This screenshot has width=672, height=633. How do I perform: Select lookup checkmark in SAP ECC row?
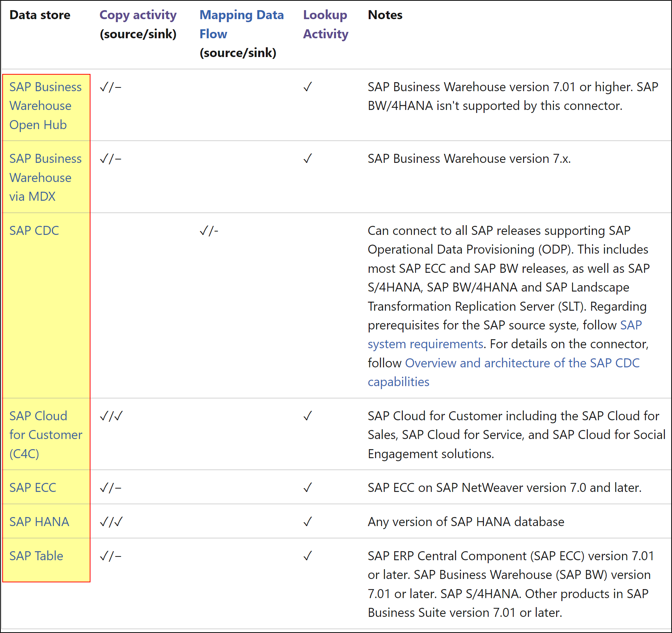coord(307,488)
